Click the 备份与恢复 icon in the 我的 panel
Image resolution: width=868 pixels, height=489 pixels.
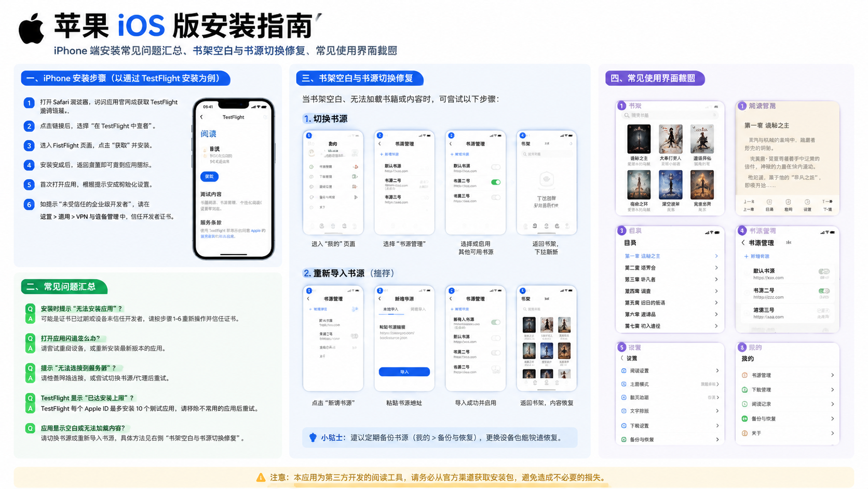pyautogui.click(x=745, y=418)
